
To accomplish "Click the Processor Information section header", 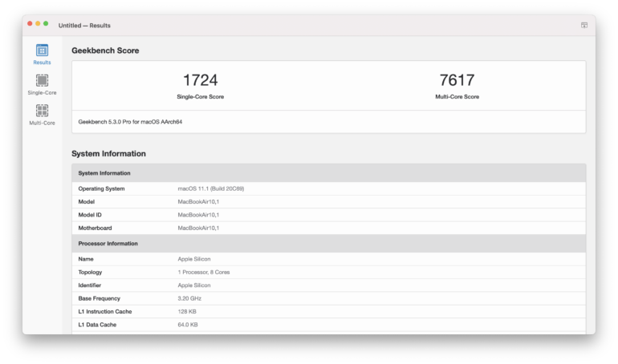I will [328, 243].
